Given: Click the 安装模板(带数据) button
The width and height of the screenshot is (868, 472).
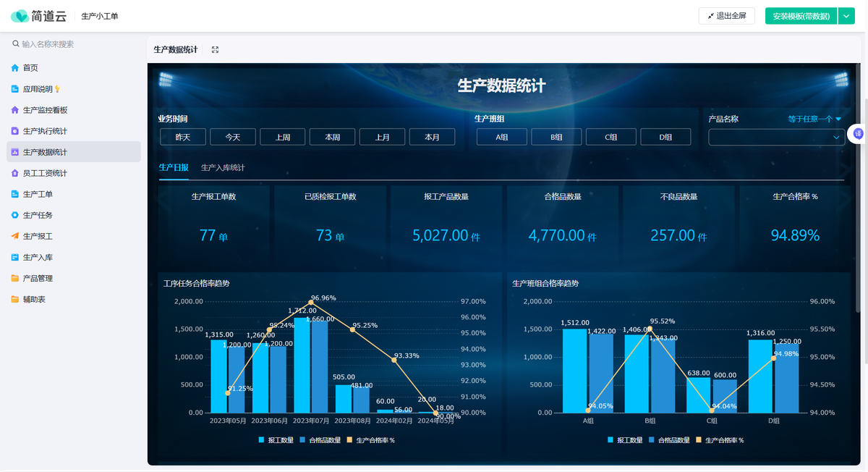Looking at the screenshot, I should [x=801, y=16].
